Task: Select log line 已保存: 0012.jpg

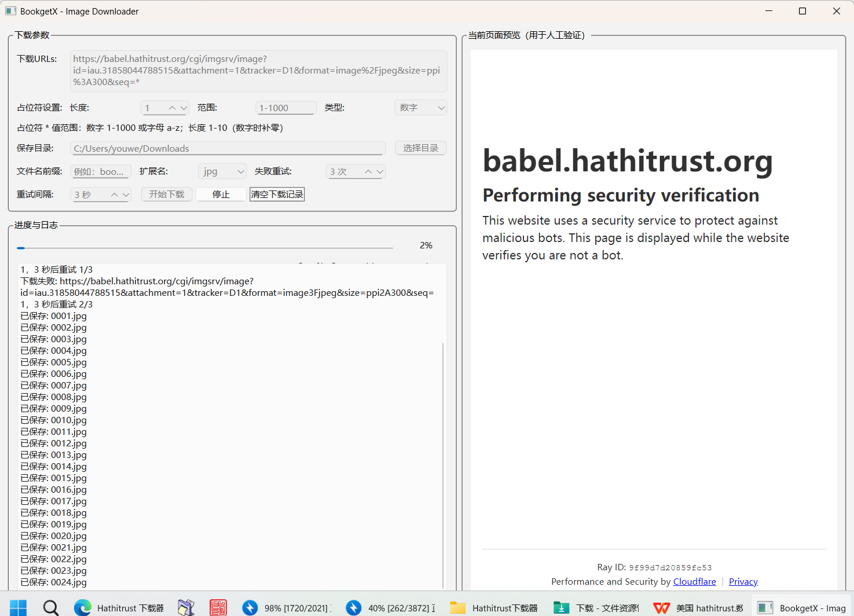Action: [54, 443]
